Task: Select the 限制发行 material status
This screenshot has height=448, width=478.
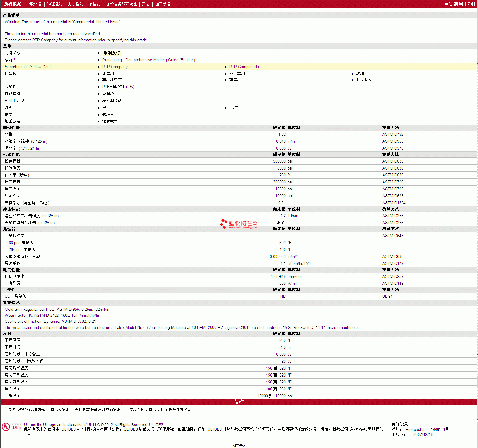Action: 112,53
